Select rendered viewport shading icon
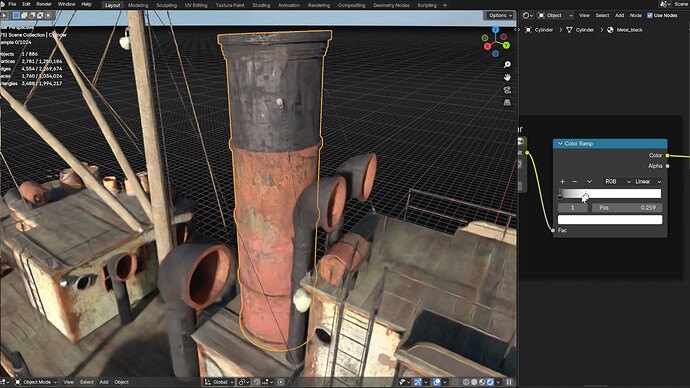Viewport: 690px width, 388px height. 490,382
